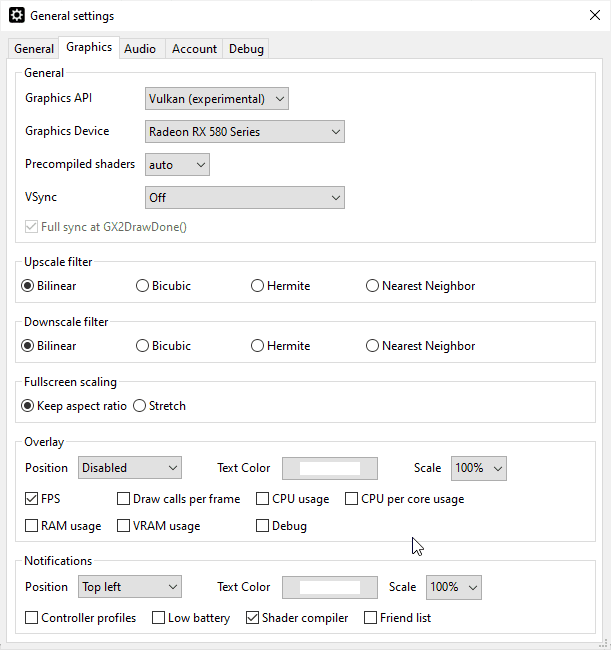Choose Stretch fullscreen scaling
The image size is (611, 650).
pyautogui.click(x=140, y=406)
